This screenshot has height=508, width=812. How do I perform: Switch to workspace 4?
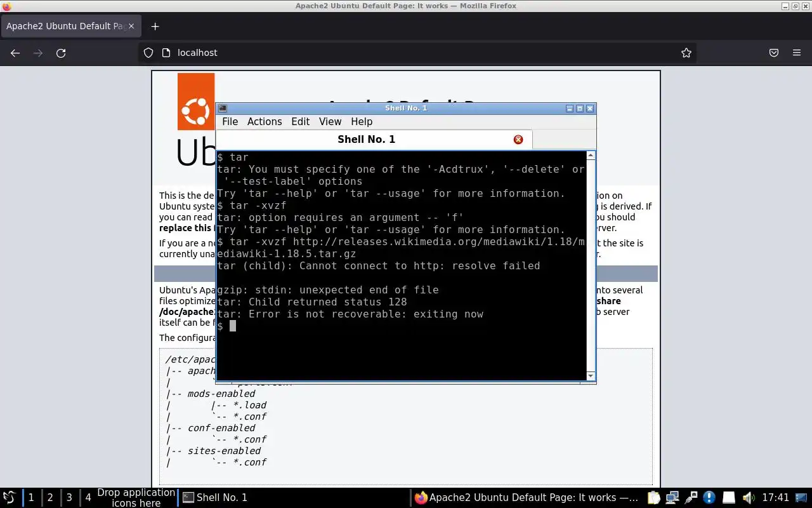pyautogui.click(x=88, y=498)
